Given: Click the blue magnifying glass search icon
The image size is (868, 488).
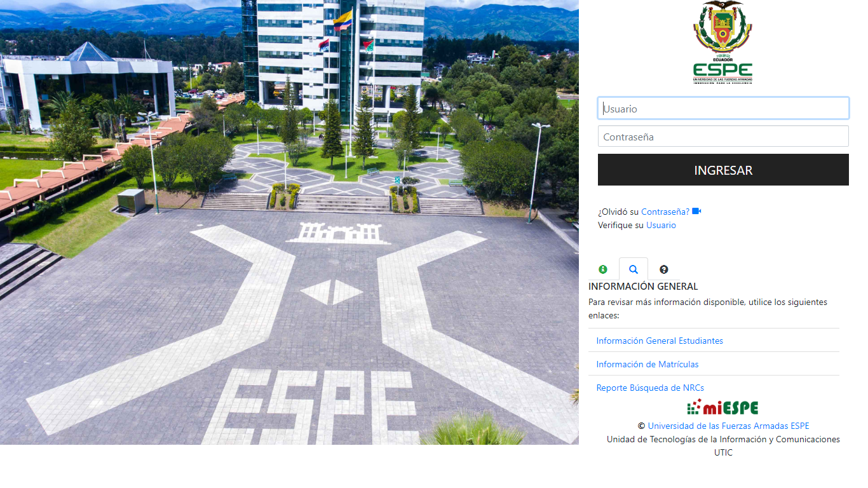Looking at the screenshot, I should click(633, 269).
